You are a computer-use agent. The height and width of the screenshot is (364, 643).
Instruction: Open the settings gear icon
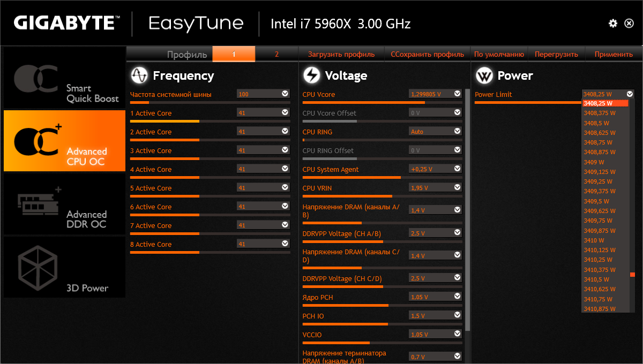(x=613, y=24)
